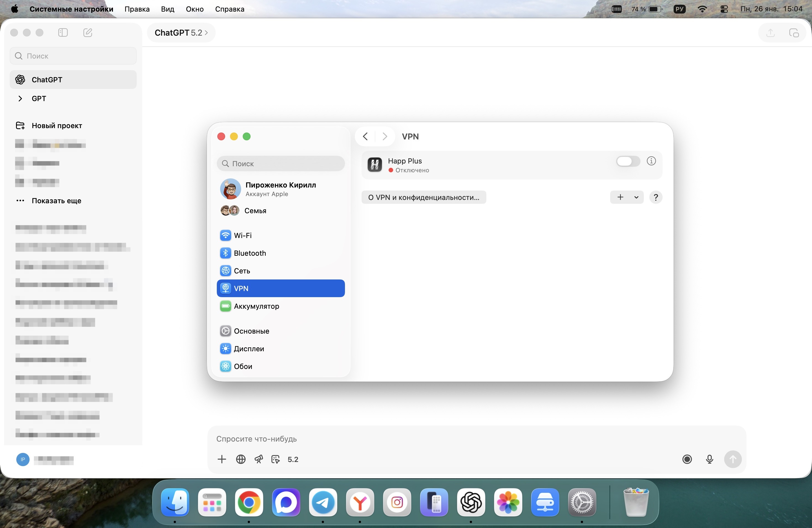Screen dimensions: 812x528
Task: Enable web search via globe icon
Action: [x=241, y=460]
